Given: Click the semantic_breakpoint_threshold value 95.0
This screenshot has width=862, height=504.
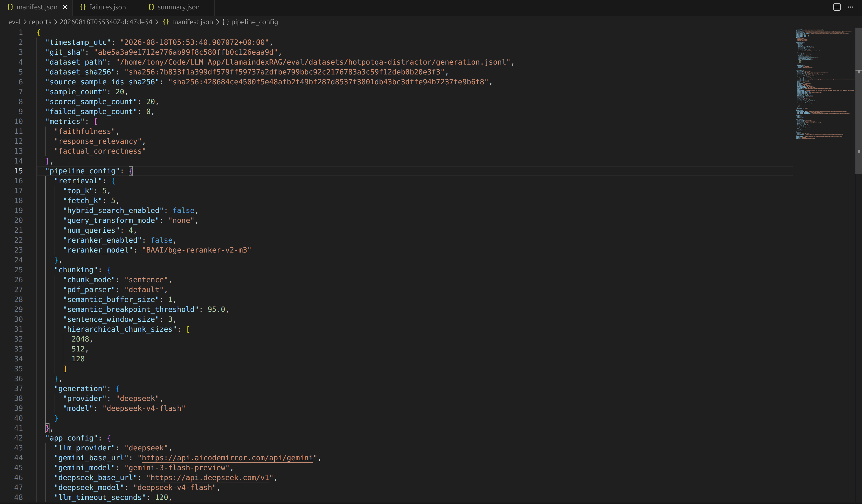Looking at the screenshot, I should 216,310.
